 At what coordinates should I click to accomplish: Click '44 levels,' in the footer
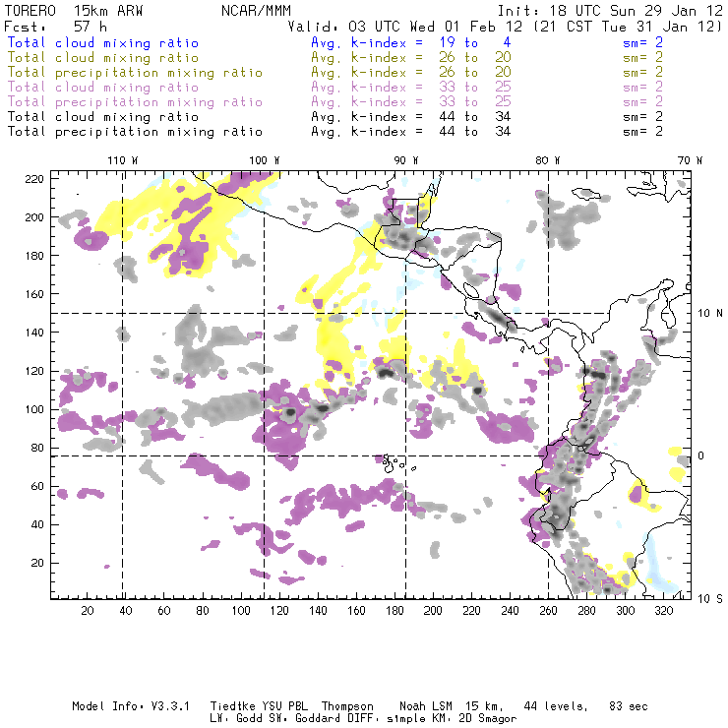(x=556, y=706)
